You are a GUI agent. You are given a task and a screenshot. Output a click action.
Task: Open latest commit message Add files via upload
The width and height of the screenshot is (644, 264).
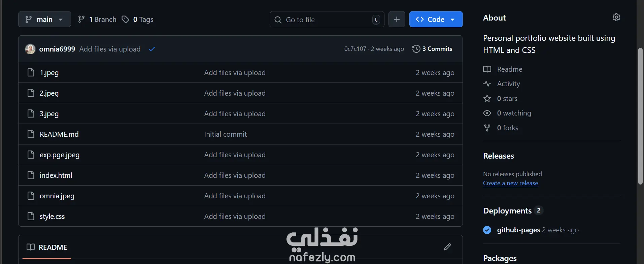click(x=110, y=49)
